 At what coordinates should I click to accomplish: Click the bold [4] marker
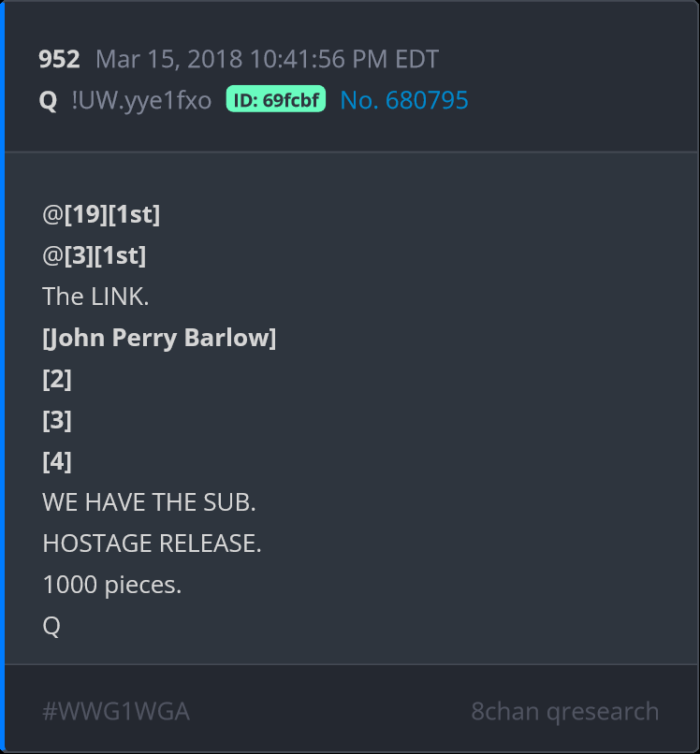tap(57, 461)
